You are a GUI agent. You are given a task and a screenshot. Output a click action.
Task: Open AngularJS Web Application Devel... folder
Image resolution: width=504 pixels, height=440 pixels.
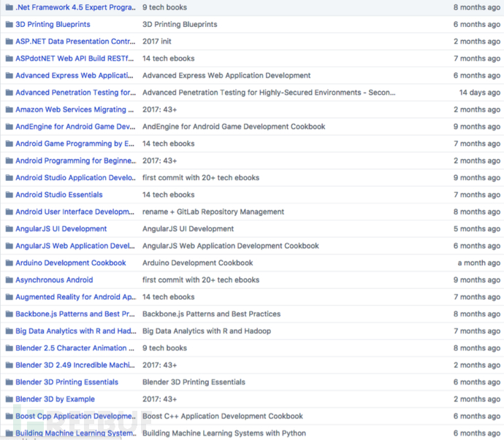[75, 246]
